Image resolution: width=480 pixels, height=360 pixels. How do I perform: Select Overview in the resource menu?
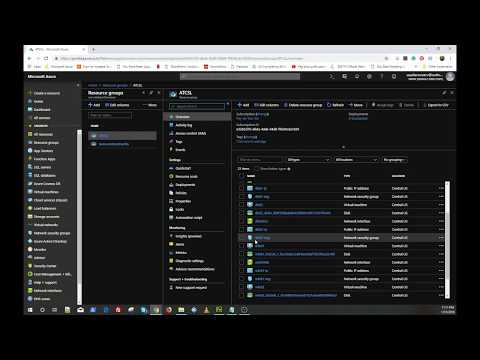197,117
